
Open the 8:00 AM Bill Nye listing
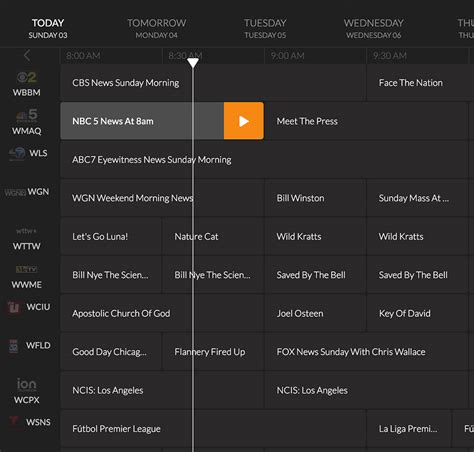pyautogui.click(x=111, y=275)
